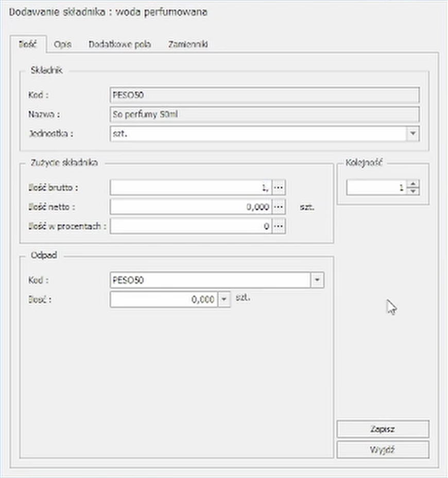Open the Odpad Ilość dropdown arrow
Screen dimensions: 448x478
coord(223,299)
